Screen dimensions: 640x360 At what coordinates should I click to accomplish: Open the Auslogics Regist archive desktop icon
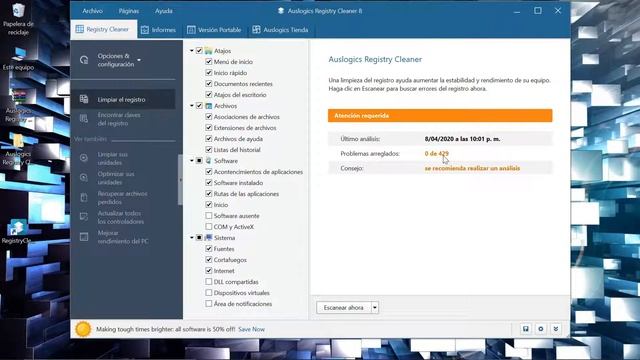tap(18, 105)
